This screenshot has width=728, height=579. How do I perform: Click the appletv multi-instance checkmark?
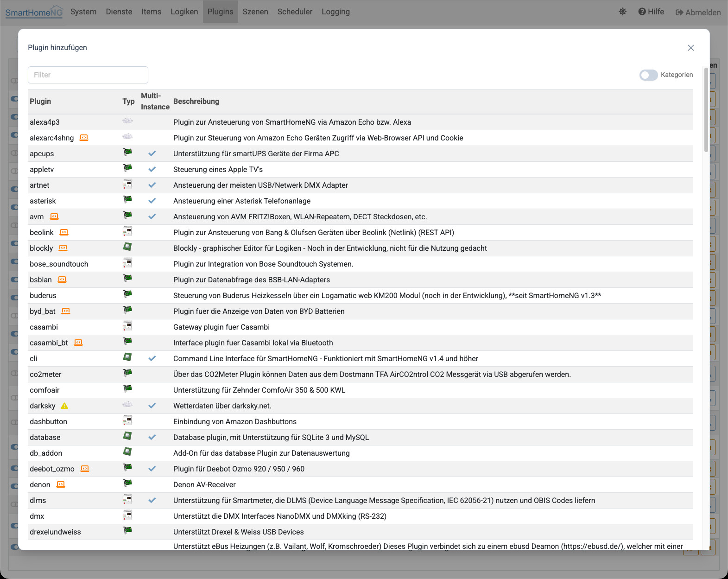(152, 169)
